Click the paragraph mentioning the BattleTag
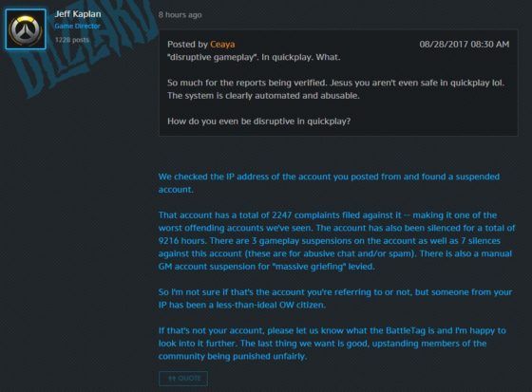Image resolution: width=532 pixels, height=392 pixels. pos(332,344)
